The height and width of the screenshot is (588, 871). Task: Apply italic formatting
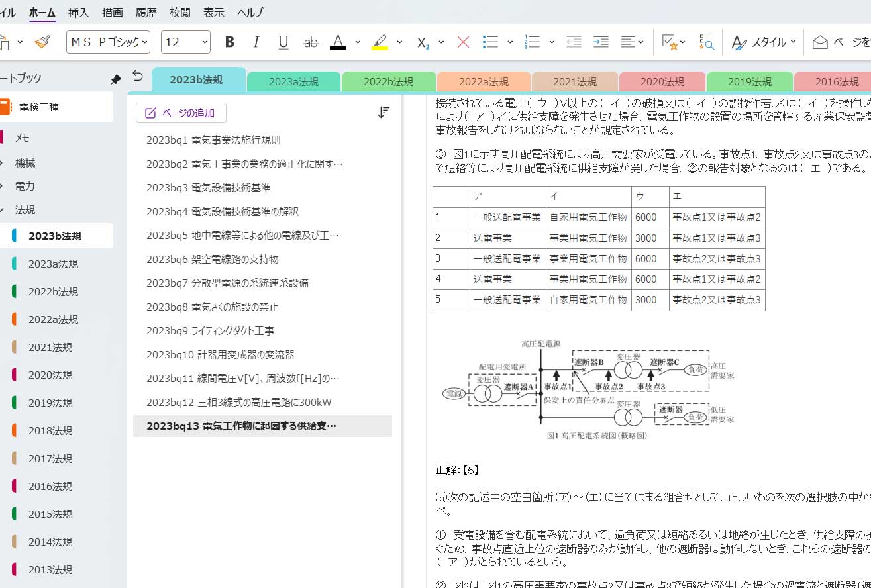(256, 42)
